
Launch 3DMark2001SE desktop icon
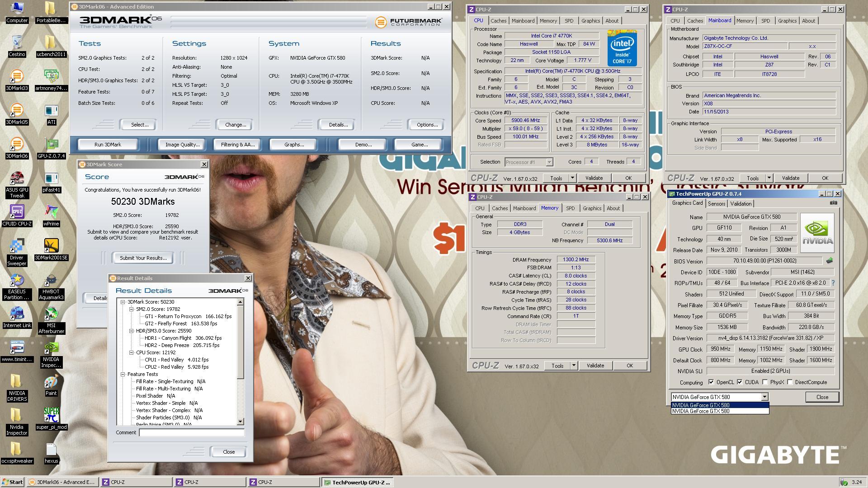pos(51,249)
